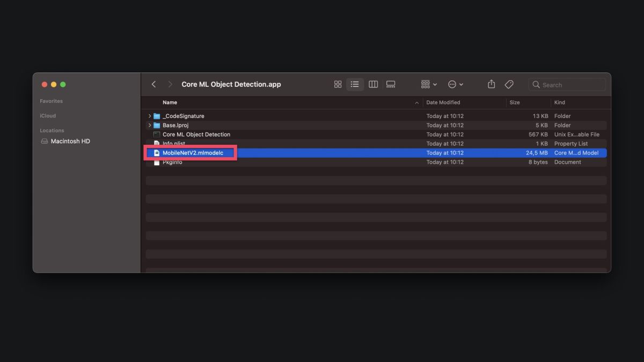Select the _CodeSignature folder icon
This screenshot has width=644, height=362.
click(x=157, y=116)
